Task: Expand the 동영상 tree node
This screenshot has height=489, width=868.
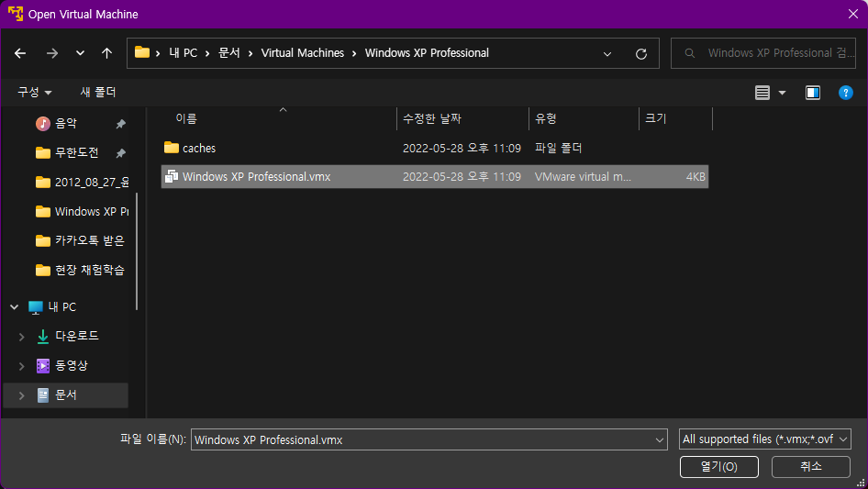Action: pos(22,366)
